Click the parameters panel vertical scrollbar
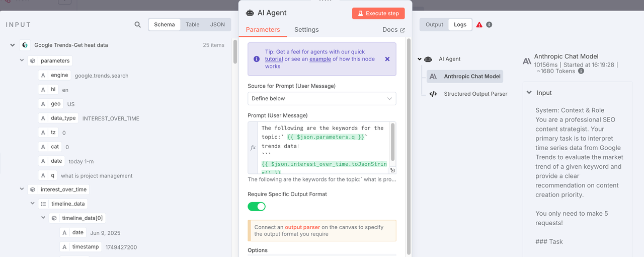The height and width of the screenshot is (257, 644). click(409, 146)
